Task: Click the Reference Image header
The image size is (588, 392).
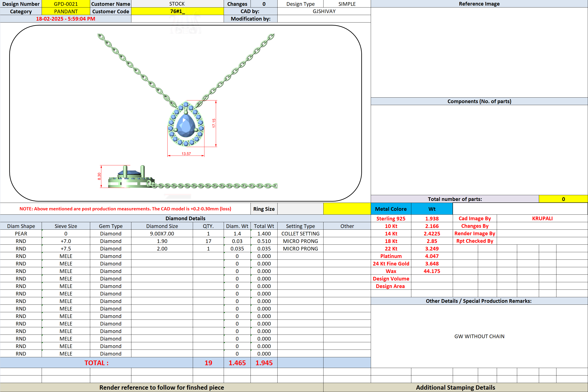Action: (x=479, y=4)
